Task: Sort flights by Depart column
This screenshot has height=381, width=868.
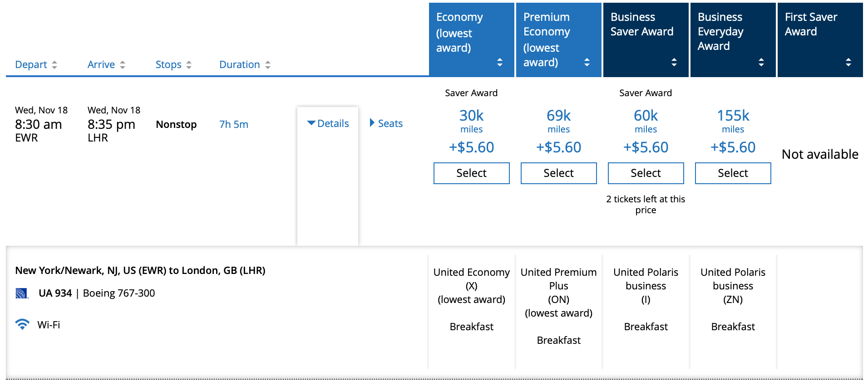Action: tap(36, 64)
